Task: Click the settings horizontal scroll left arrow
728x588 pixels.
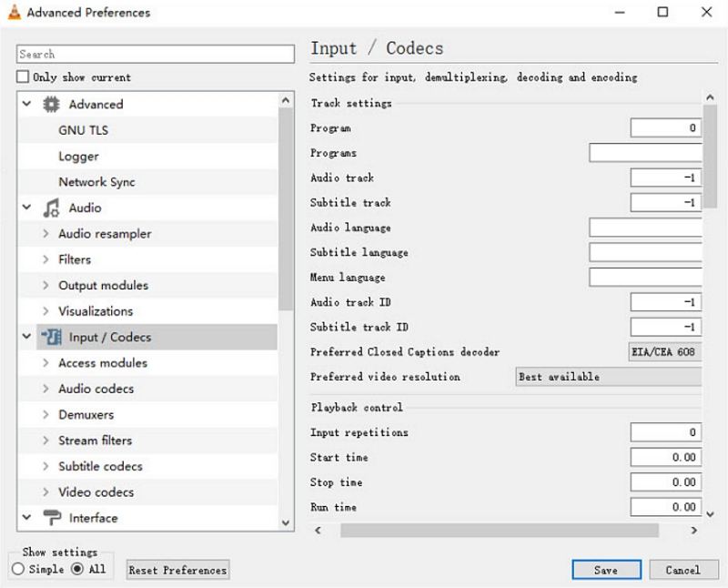Action: point(318,530)
